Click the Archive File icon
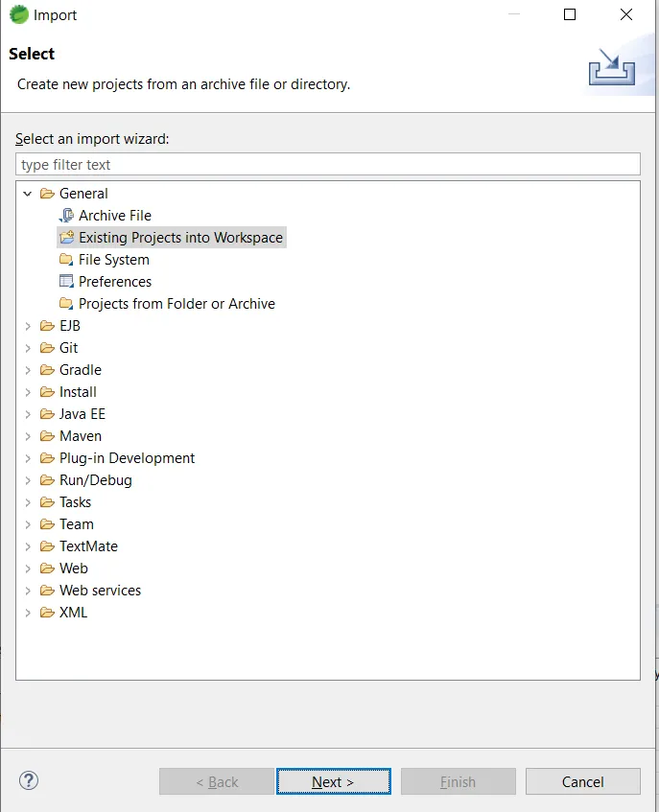 pos(66,216)
